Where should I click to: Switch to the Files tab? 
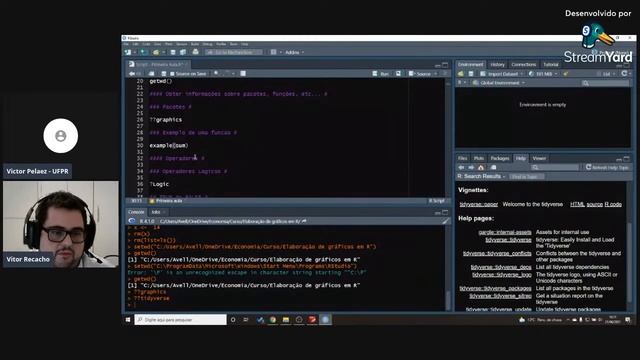coord(462,158)
